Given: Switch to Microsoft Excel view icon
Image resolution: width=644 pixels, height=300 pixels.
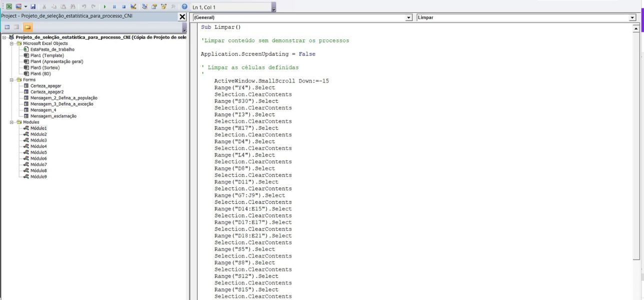Looking at the screenshot, I should point(9,6).
